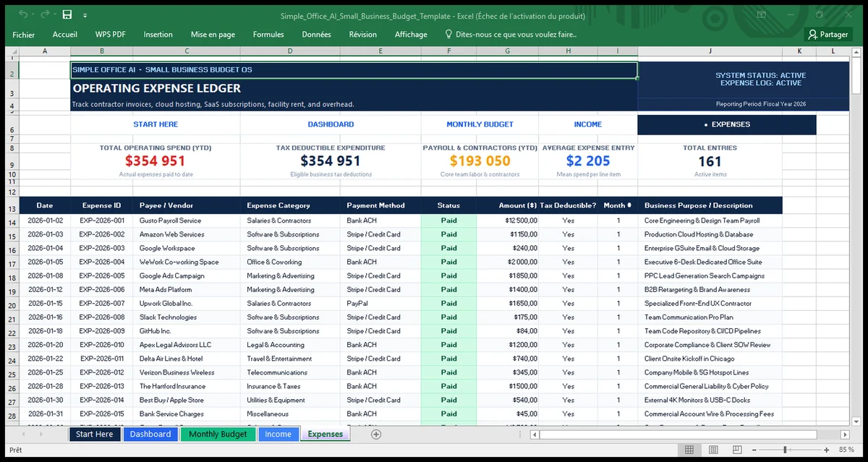Select the WeWork Co-working Space cell
Image resolution: width=868 pixels, height=462 pixels.
coord(187,262)
